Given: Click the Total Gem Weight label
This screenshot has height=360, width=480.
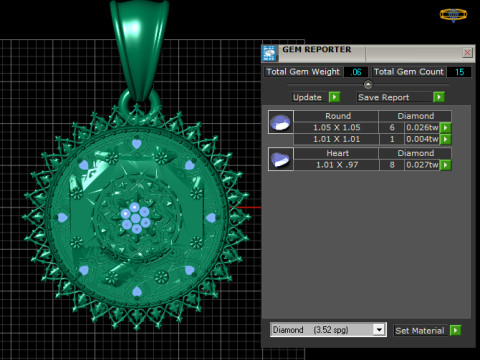Looking at the screenshot, I should 303,72.
